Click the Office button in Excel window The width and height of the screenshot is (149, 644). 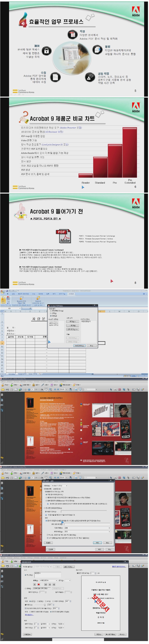(2, 292)
